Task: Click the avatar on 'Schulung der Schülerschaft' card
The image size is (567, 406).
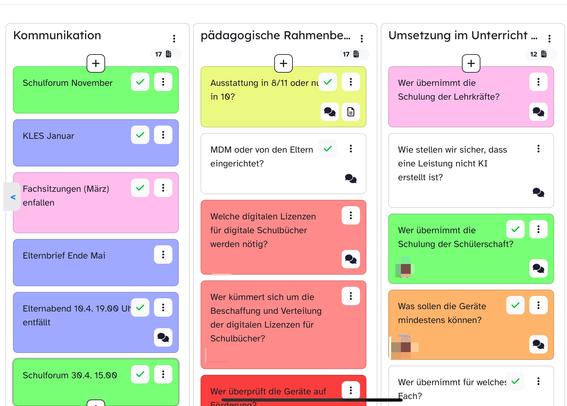Action: point(404,268)
